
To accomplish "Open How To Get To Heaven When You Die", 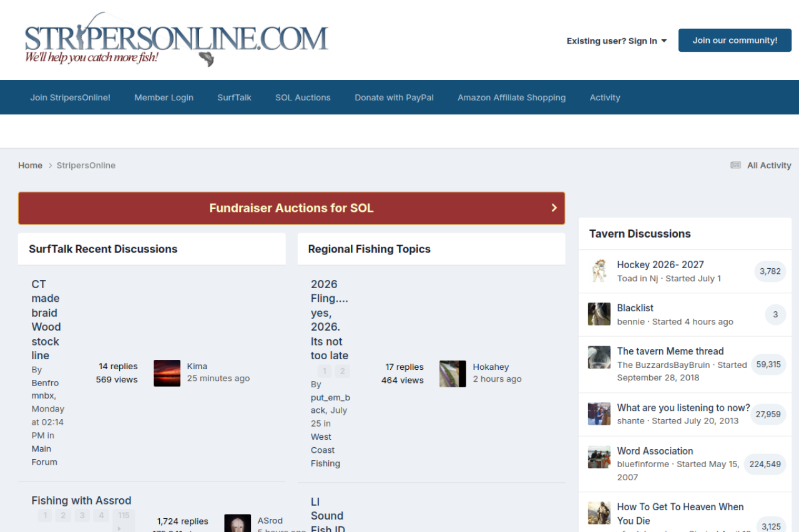I will click(680, 514).
